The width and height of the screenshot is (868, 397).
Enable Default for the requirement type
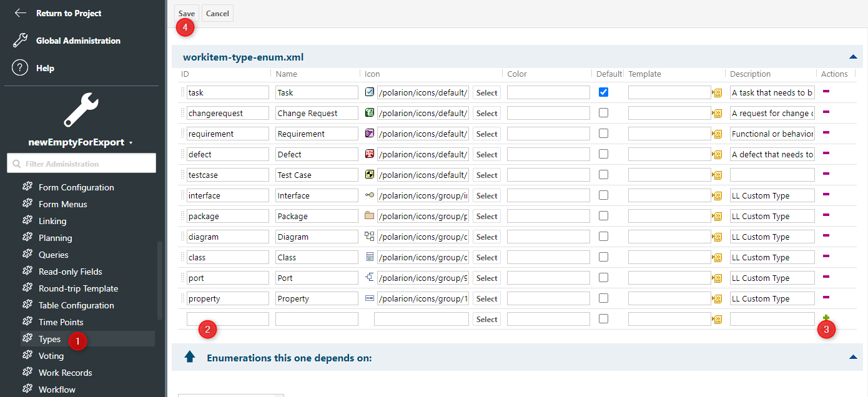(x=603, y=133)
